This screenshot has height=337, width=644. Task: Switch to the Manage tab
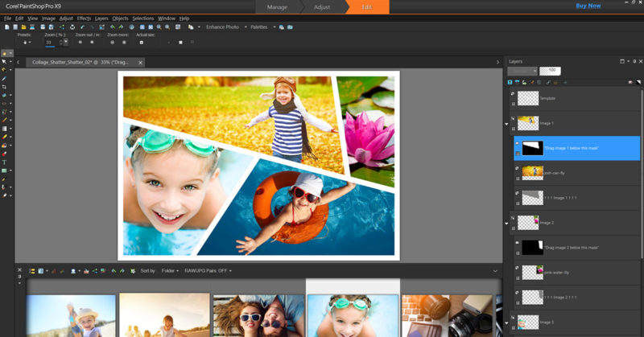(x=277, y=6)
